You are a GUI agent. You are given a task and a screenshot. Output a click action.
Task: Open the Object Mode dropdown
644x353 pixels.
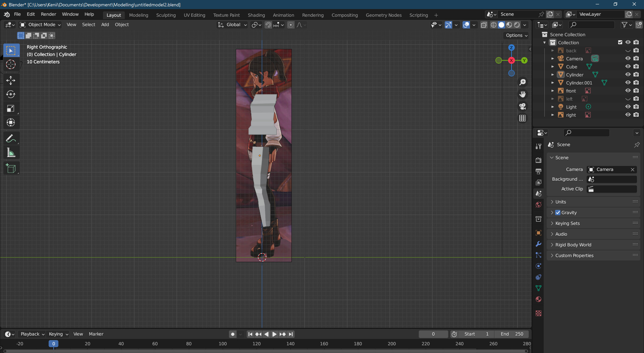tap(40, 24)
